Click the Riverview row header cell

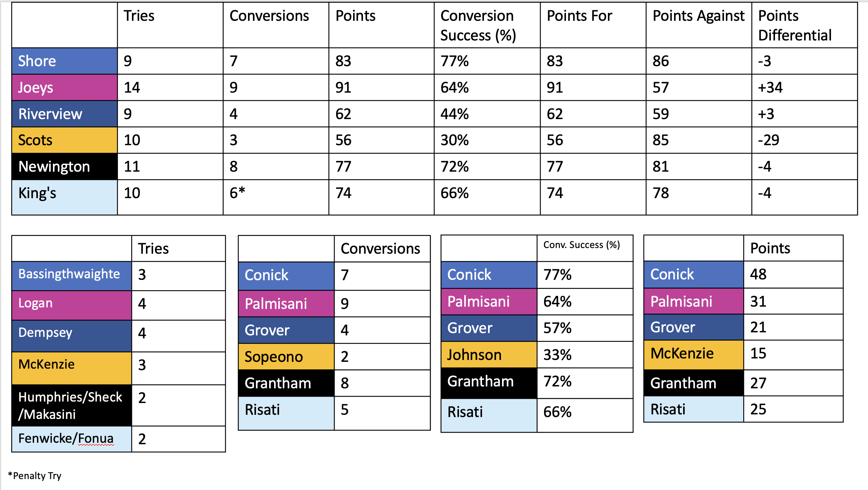click(x=64, y=114)
